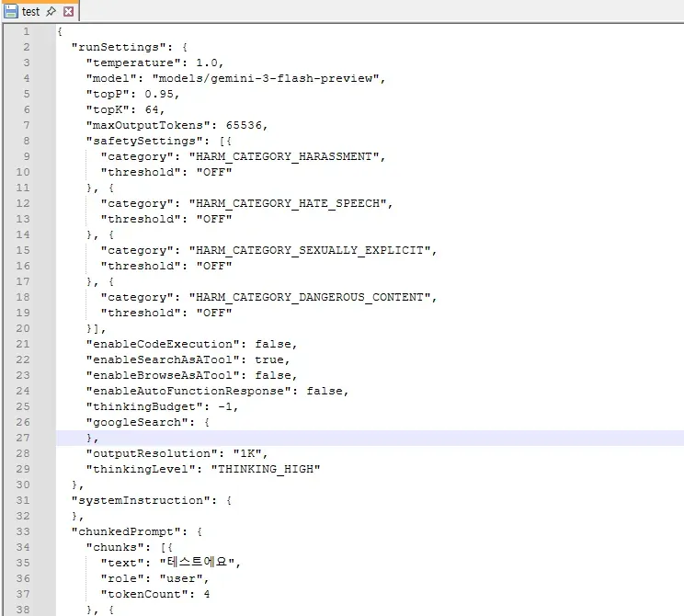Click line number 33 in the margin
The image size is (684, 616).
pos(23,531)
